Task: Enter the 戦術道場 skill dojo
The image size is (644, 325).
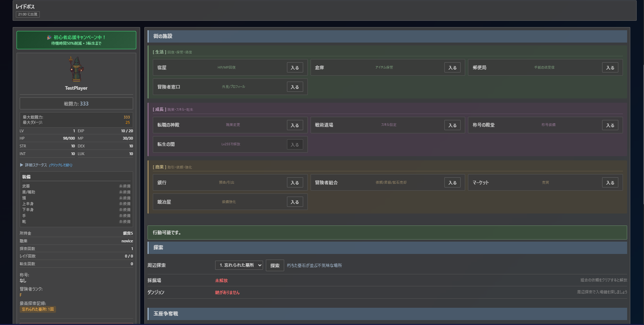Action: pos(452,125)
